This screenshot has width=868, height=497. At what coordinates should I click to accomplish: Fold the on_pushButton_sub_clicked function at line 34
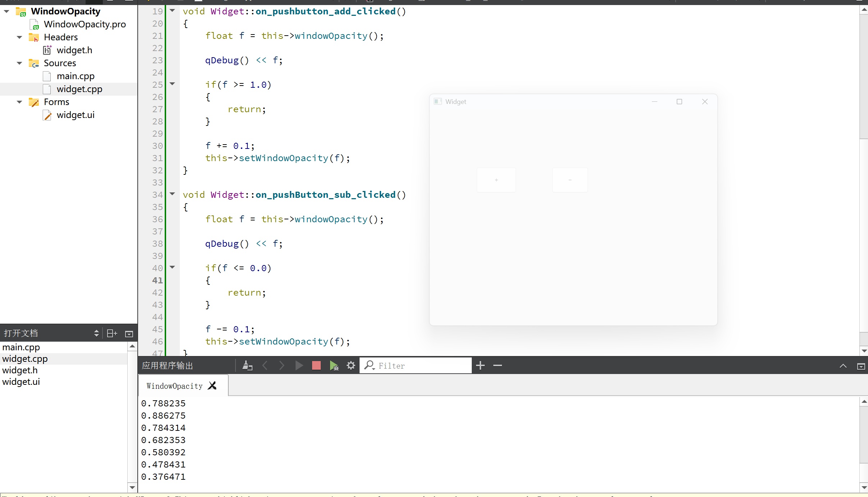coord(173,194)
